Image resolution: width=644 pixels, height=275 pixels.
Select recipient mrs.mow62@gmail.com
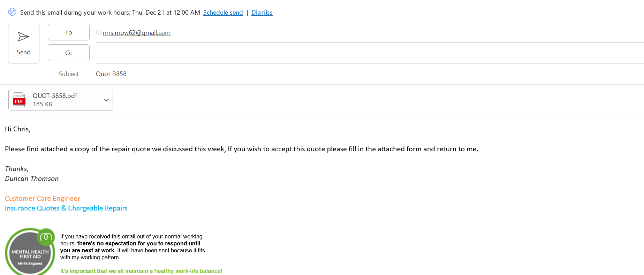pyautogui.click(x=137, y=33)
